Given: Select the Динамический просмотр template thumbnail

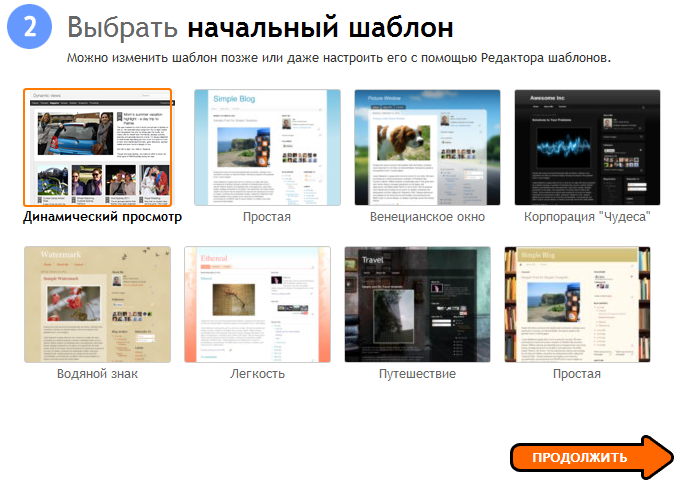Looking at the screenshot, I should tap(98, 147).
